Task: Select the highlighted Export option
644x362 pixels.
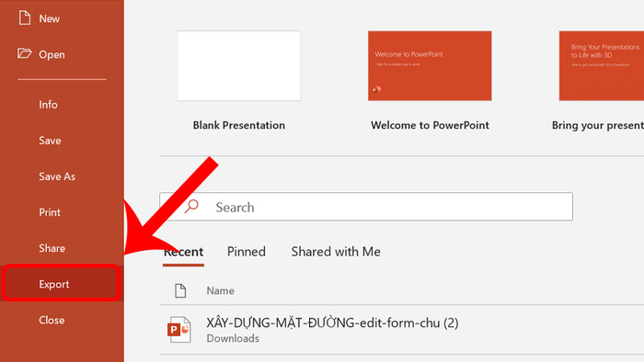Action: (x=62, y=283)
